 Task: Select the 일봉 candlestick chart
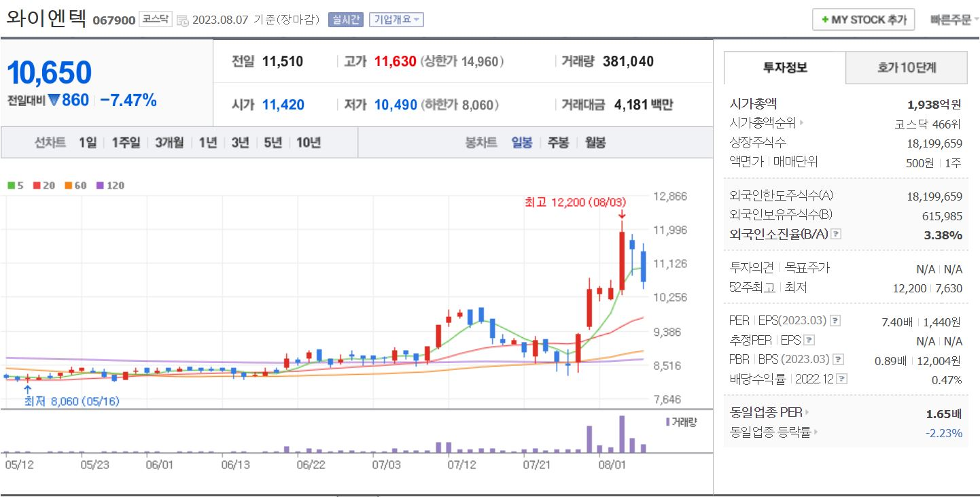click(x=522, y=143)
